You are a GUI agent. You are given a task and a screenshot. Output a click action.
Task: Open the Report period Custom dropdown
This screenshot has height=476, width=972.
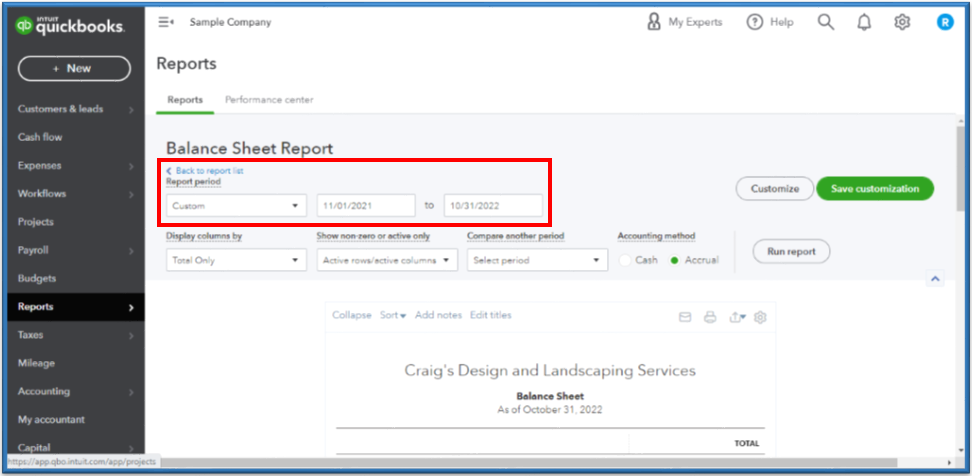(236, 206)
